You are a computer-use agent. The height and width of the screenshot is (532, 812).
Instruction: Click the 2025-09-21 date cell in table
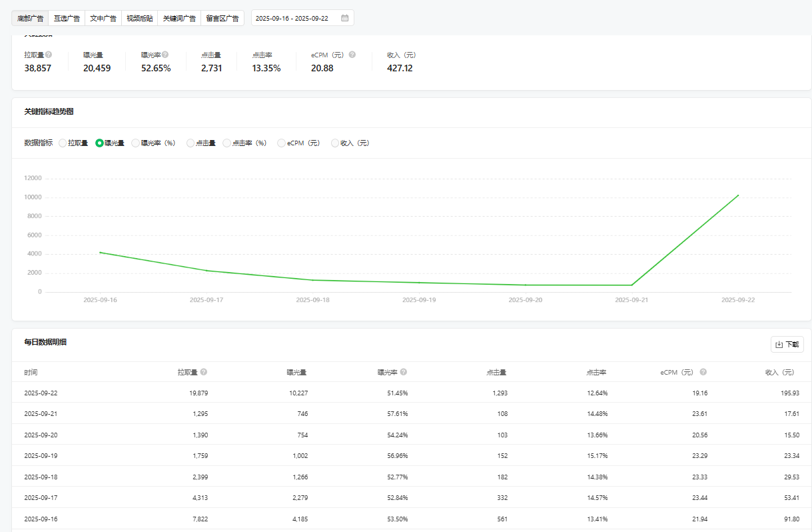[x=41, y=414]
